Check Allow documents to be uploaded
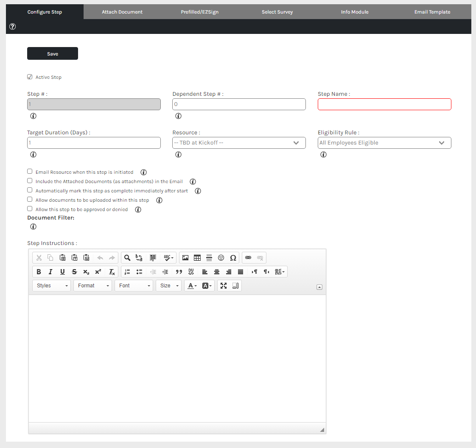Screen dimensions: 476x448 pos(30,199)
